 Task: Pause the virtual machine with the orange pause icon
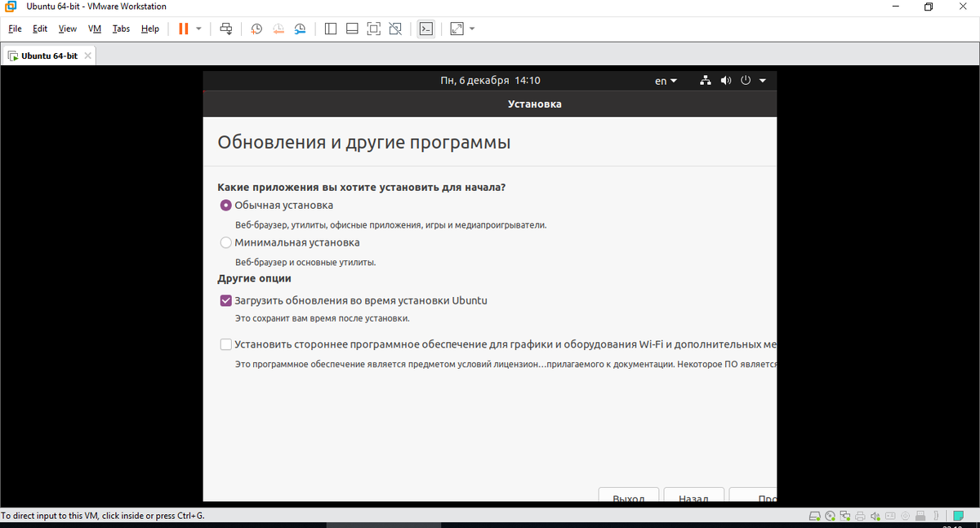click(x=183, y=29)
